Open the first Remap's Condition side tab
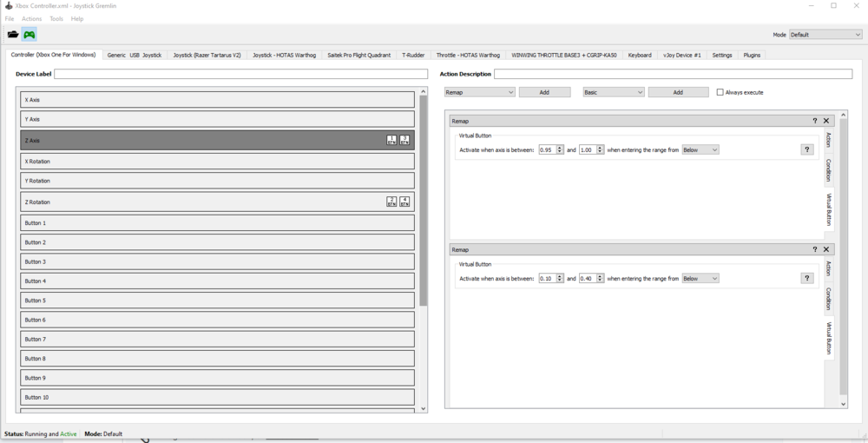Viewport: 868px width, 443px height. click(829, 170)
